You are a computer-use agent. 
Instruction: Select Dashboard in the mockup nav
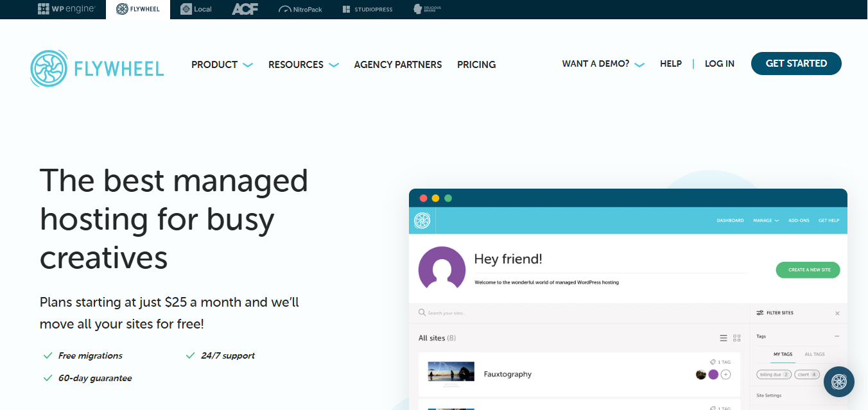click(x=730, y=221)
